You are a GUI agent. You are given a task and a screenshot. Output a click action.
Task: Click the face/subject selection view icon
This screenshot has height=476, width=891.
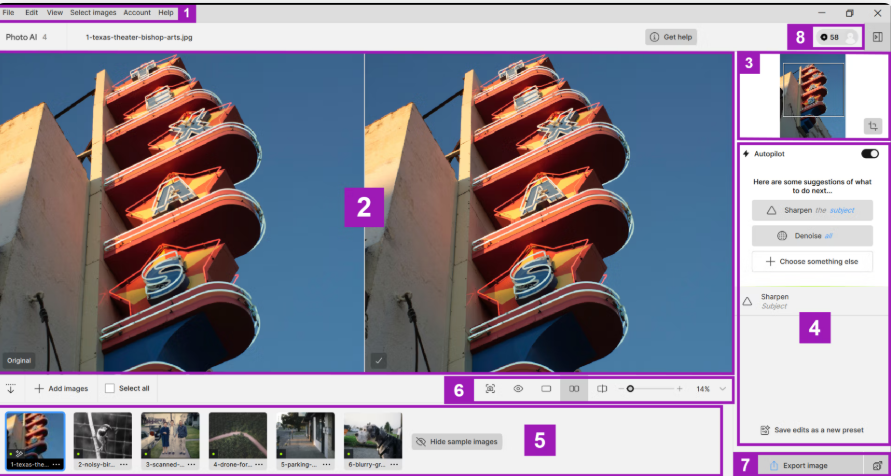coord(490,388)
